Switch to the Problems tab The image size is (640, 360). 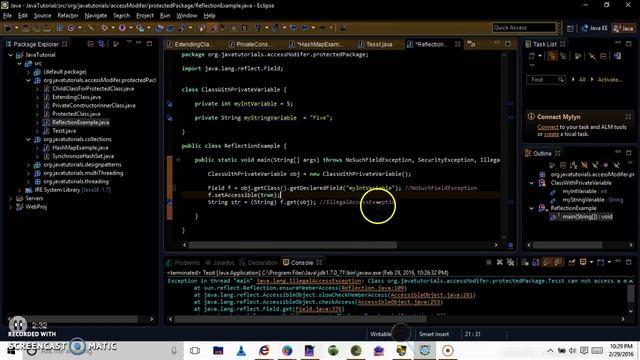click(183, 262)
